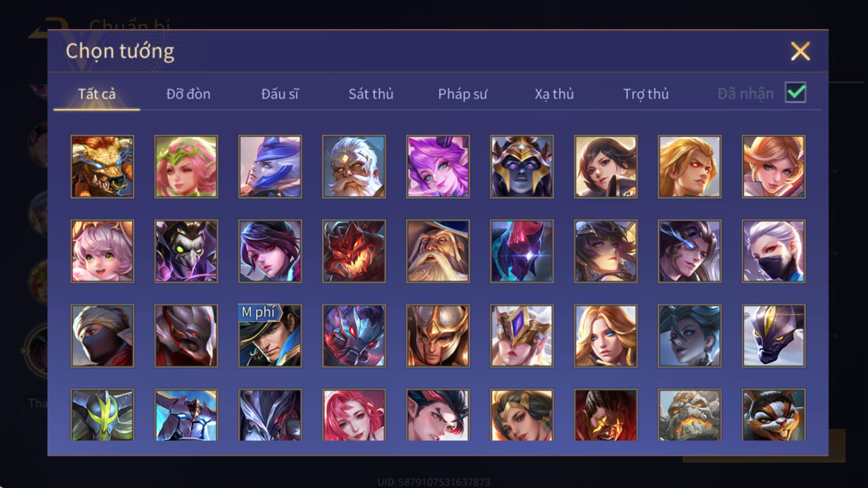868x488 pixels.
Task: Toggle the Đã nhận checkbox
Action: [x=795, y=93]
